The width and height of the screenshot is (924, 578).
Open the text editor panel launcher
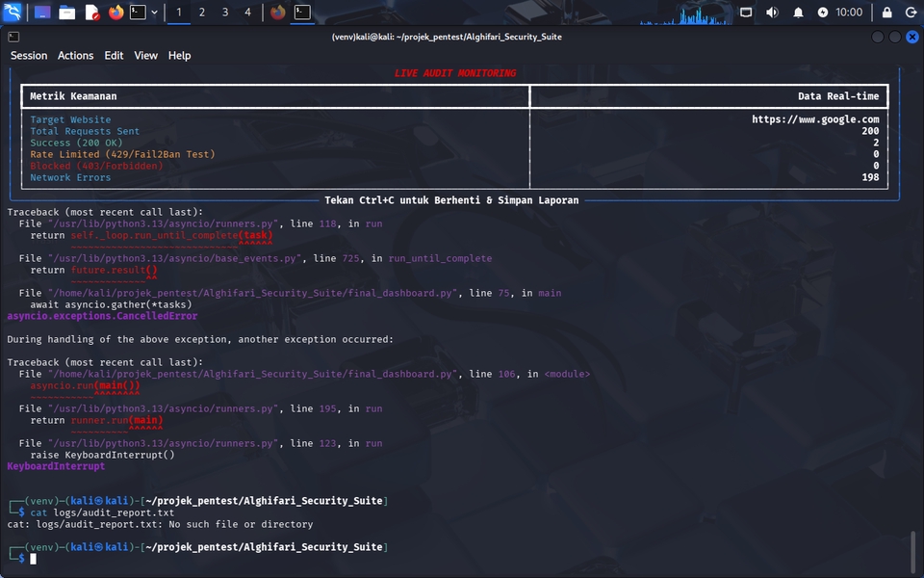coord(92,12)
